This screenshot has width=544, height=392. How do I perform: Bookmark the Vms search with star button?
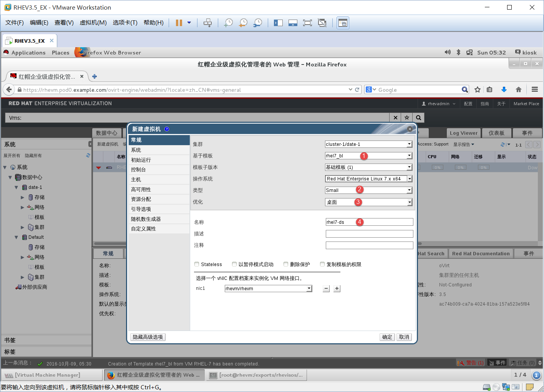tap(407, 117)
